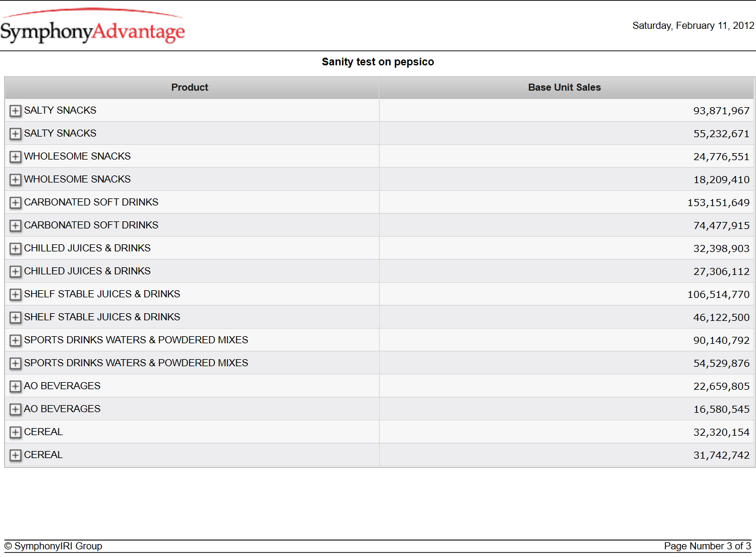Click the SymphonyAdvantage logo
The image size is (756, 557).
point(92,26)
